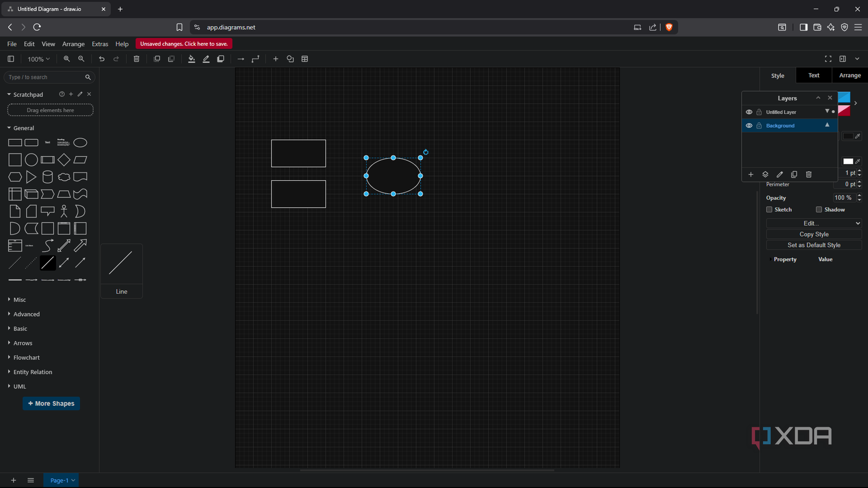868x488 pixels.
Task: Open the Edit... style dropdown
Action: 814,223
